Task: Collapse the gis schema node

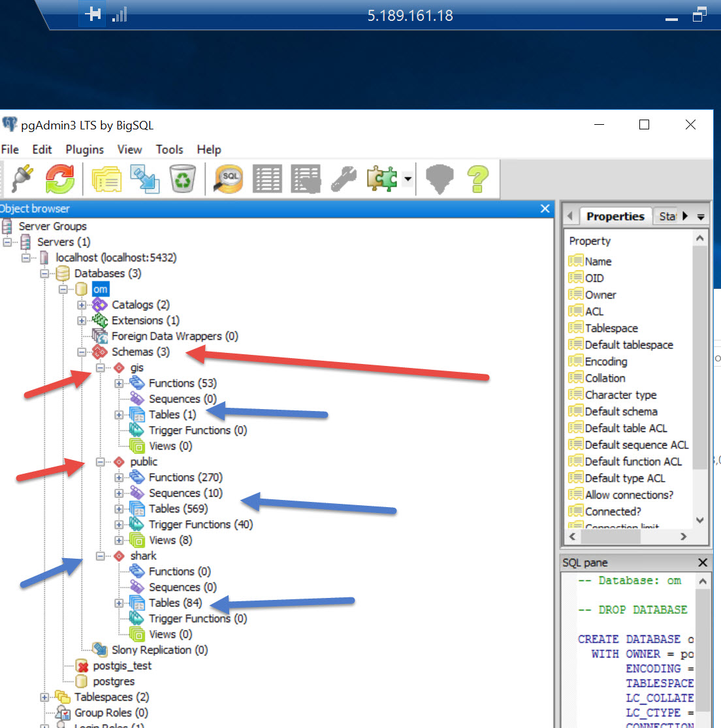Action: click(x=101, y=368)
